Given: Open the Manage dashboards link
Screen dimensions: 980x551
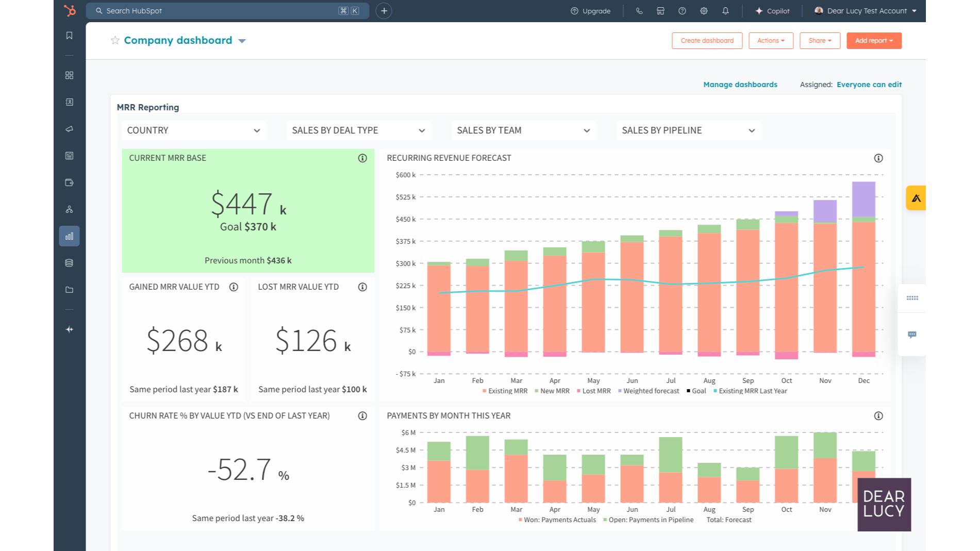Looking at the screenshot, I should (x=740, y=84).
